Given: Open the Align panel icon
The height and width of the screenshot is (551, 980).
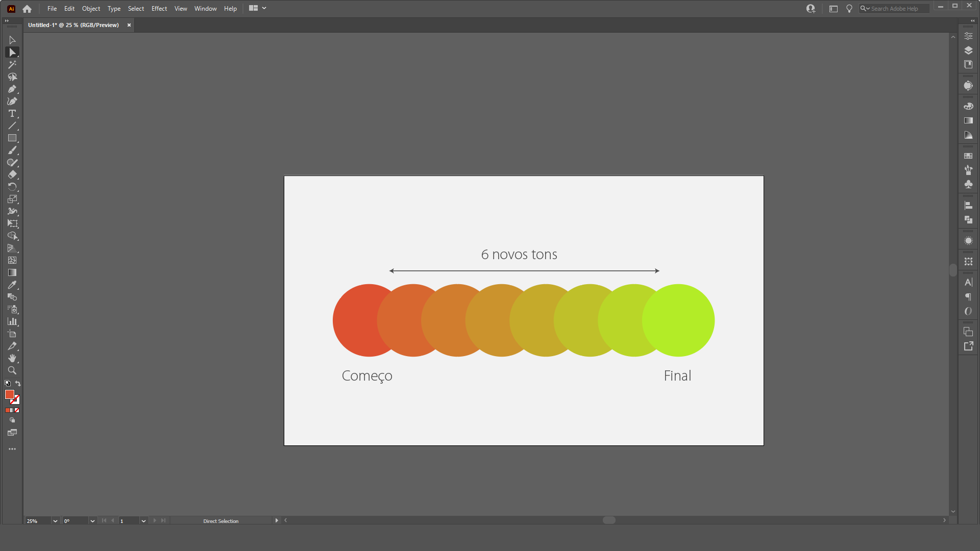Looking at the screenshot, I should [968, 206].
